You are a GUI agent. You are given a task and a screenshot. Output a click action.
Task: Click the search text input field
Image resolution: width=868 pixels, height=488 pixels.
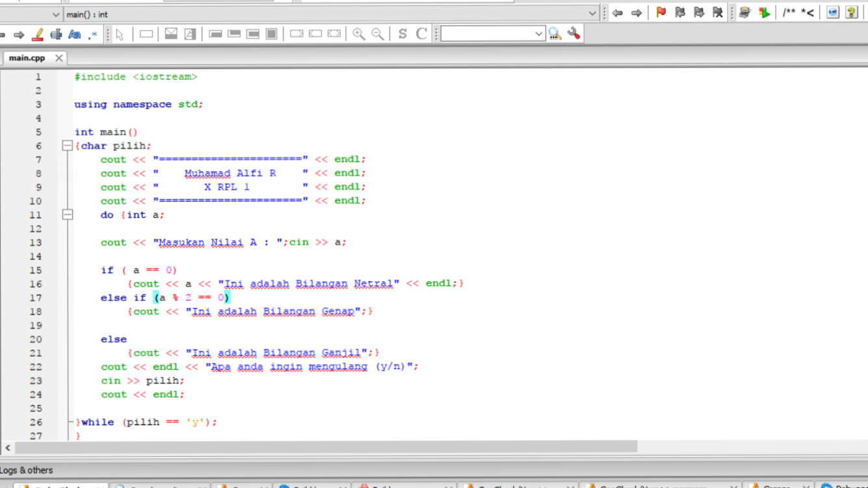coord(487,34)
